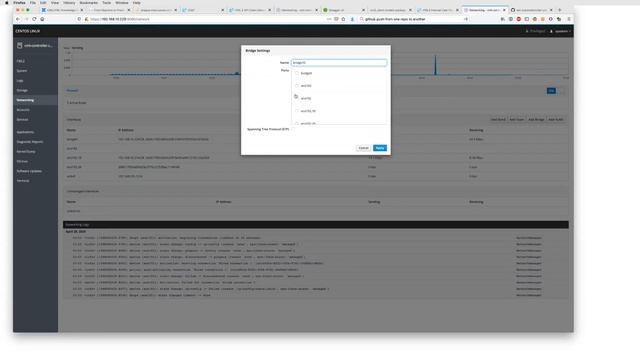This screenshot has height=360, width=640.
Task: Click Add Bond button behind dialog
Action: pos(498,120)
